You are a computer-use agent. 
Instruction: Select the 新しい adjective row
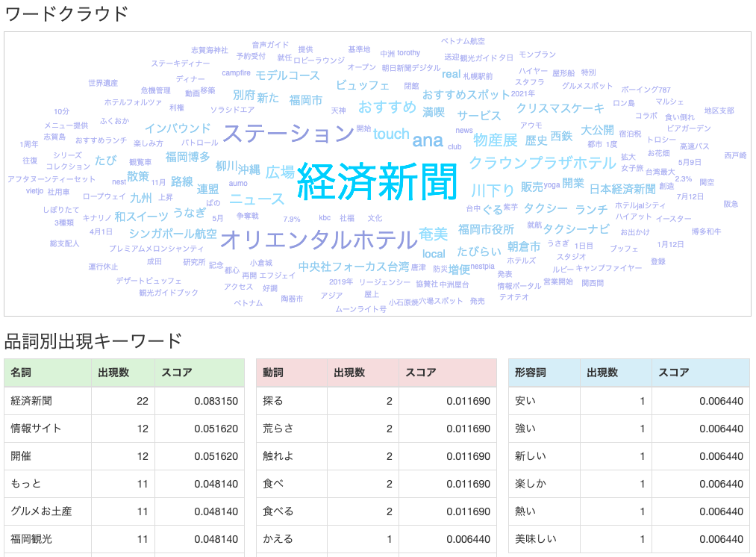(629, 456)
